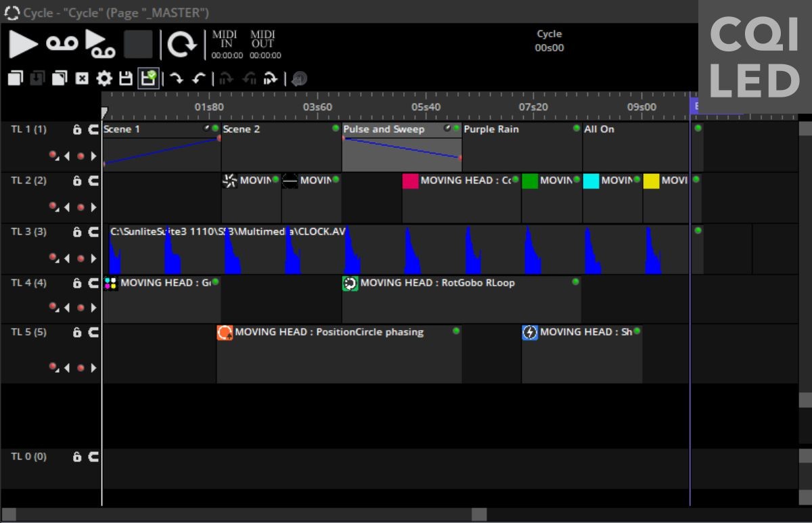Image resolution: width=812 pixels, height=523 pixels.
Task: Open the red dot dropdown on TL 1
Action: click(54, 156)
